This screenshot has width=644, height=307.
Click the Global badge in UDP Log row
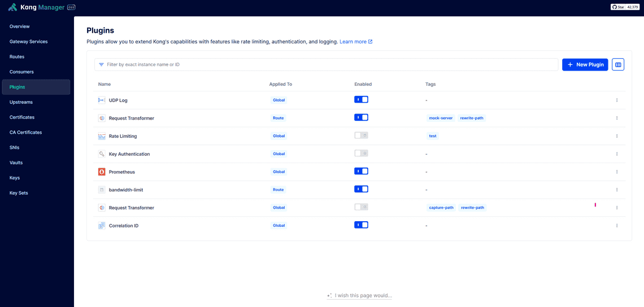coord(279,100)
